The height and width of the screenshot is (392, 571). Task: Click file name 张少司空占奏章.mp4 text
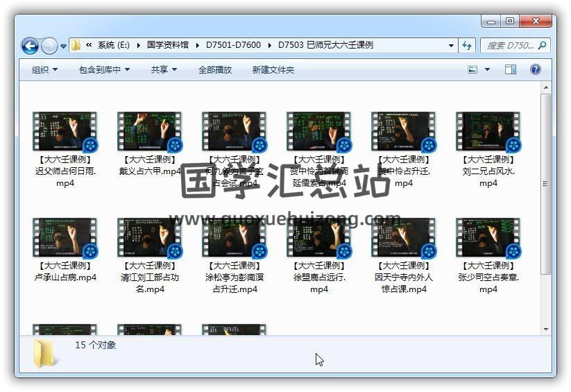pyautogui.click(x=488, y=278)
